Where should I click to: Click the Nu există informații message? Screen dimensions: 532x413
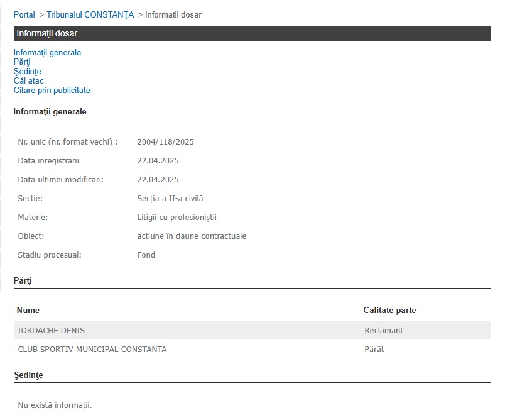click(55, 405)
